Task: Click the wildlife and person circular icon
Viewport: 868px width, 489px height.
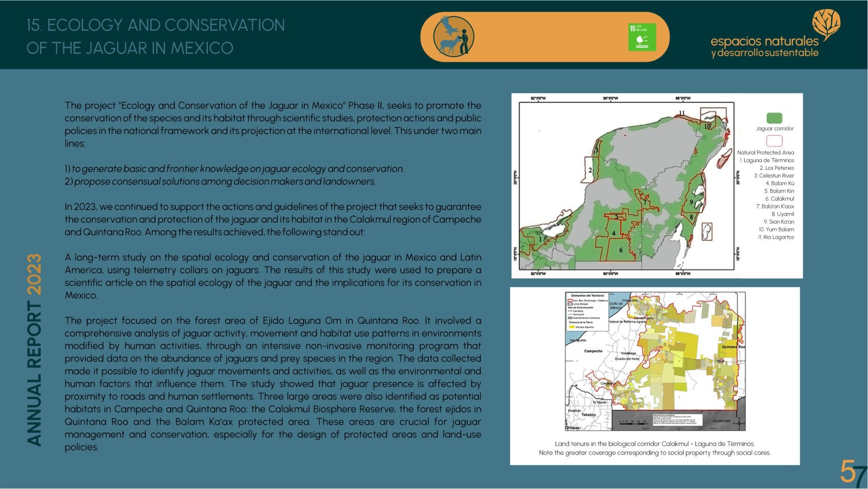Action: 454,37
